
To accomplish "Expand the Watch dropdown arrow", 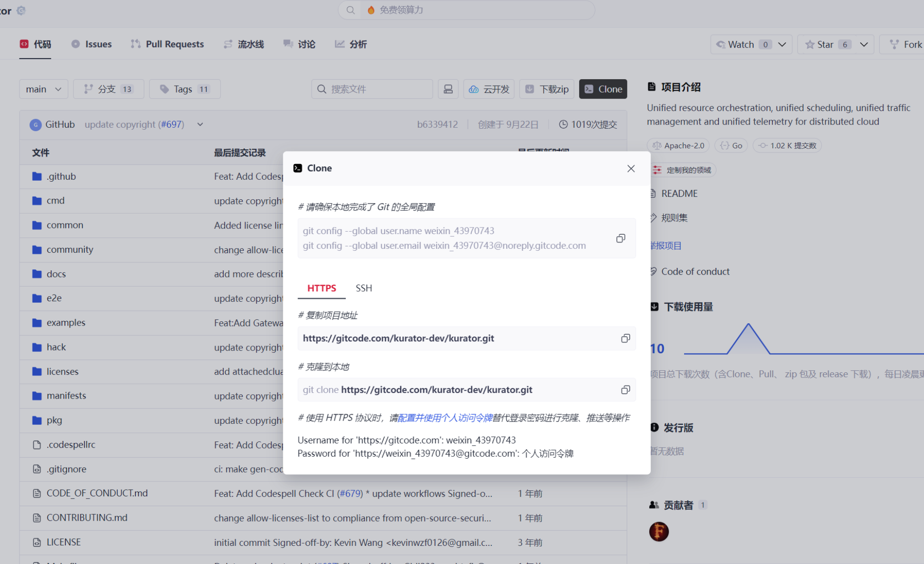I will [782, 44].
